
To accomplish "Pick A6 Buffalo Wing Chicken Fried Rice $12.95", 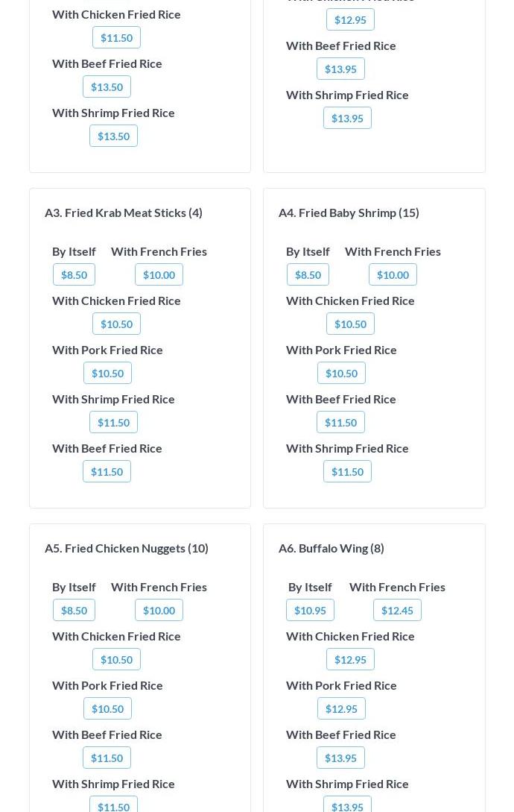I will (x=350, y=659).
